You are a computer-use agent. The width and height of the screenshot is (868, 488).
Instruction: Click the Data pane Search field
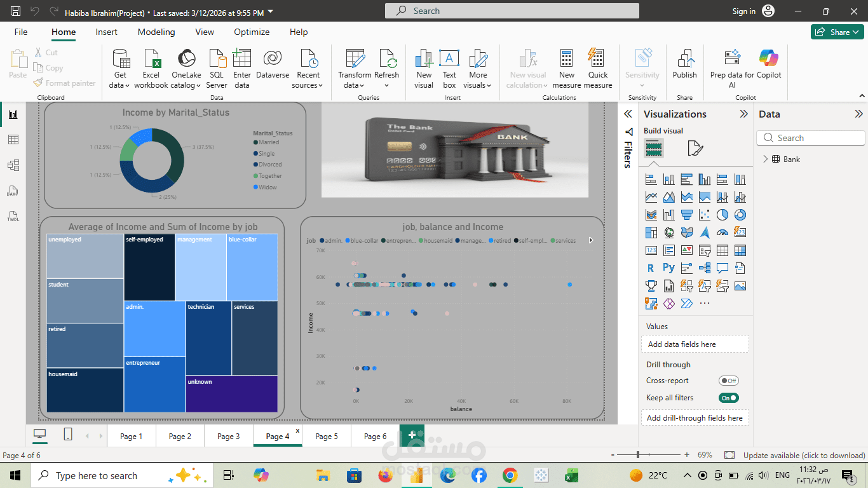coord(810,138)
